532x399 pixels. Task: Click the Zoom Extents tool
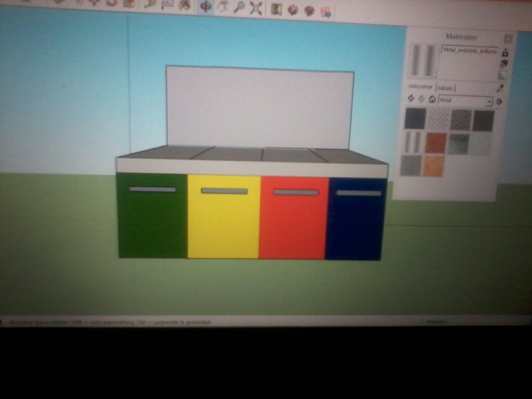256,8
